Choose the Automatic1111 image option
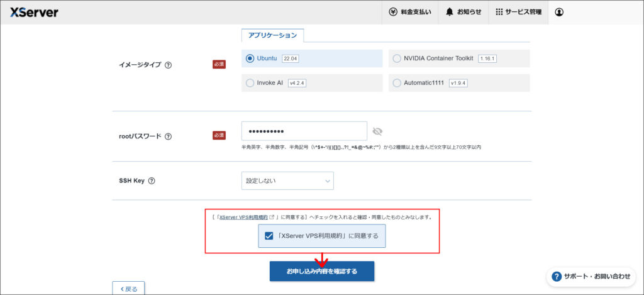 (458, 83)
